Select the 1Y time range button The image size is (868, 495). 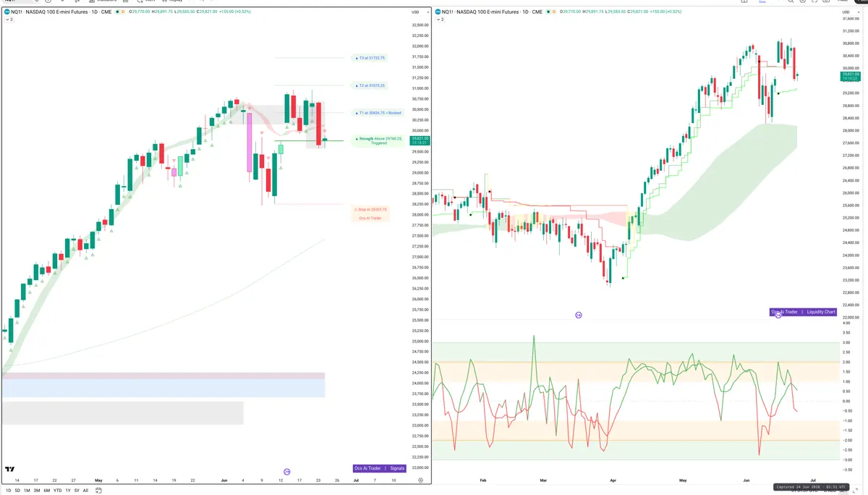(68, 491)
